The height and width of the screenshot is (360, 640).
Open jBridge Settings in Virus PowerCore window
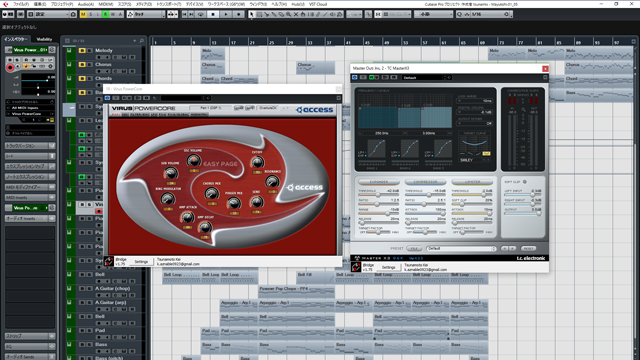click(141, 262)
